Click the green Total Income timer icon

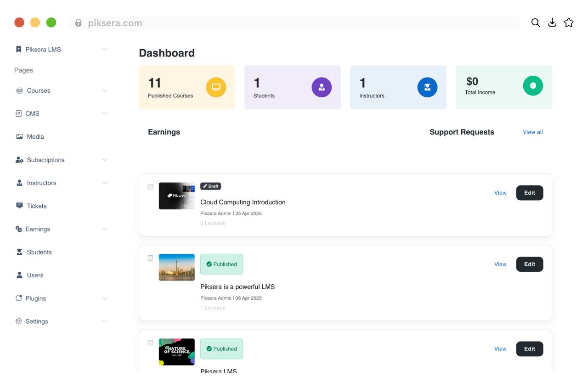click(533, 85)
